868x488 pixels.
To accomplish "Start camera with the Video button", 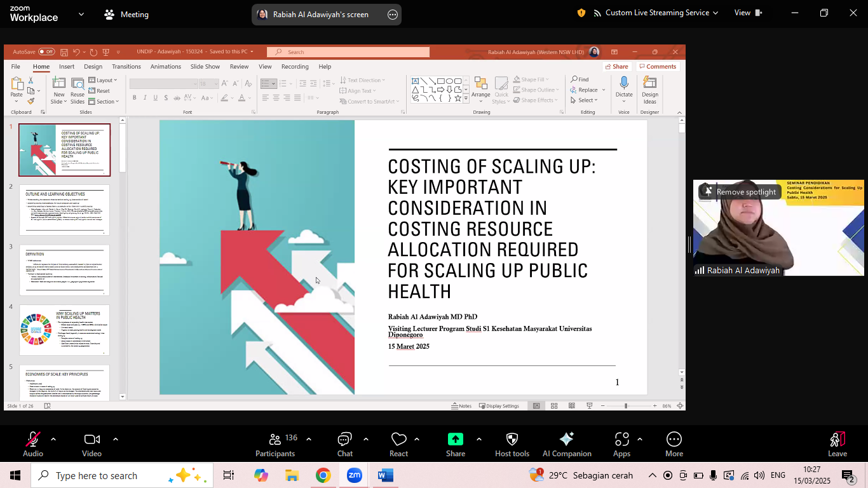I will coord(92,440).
